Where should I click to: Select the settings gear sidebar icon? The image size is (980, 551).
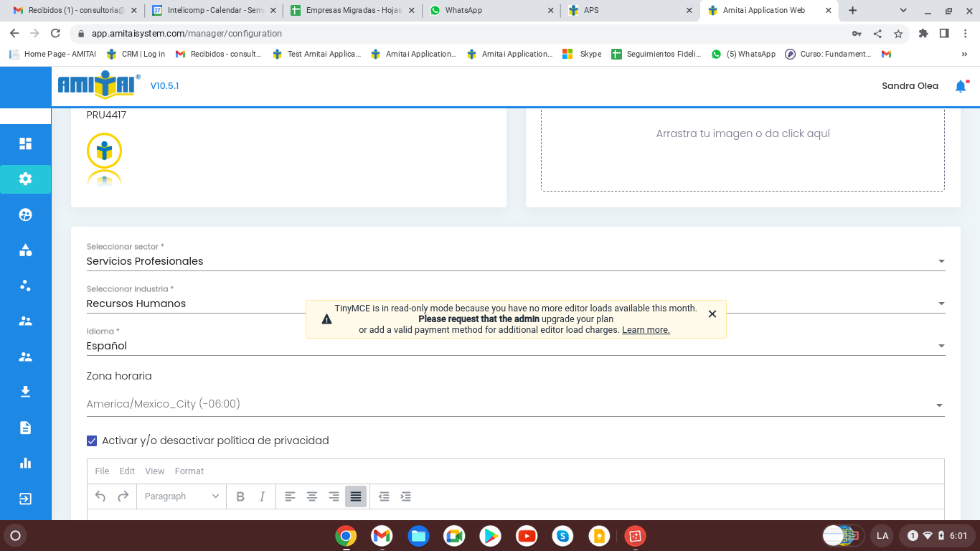point(26,179)
